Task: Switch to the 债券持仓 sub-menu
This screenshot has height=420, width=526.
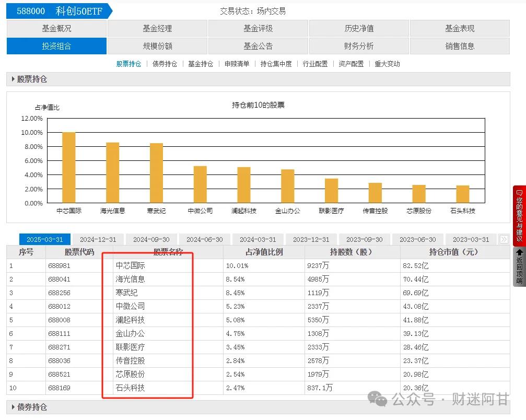Action: tap(165, 63)
